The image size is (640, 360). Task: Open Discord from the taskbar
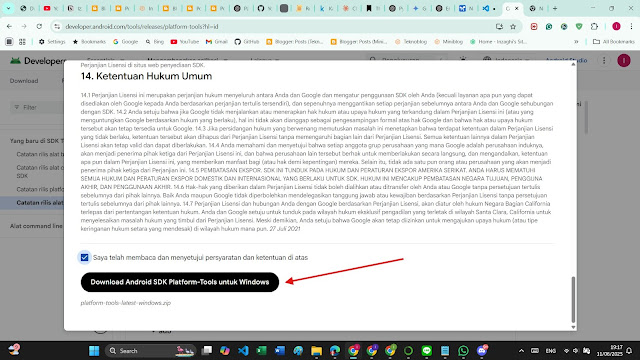(482, 351)
